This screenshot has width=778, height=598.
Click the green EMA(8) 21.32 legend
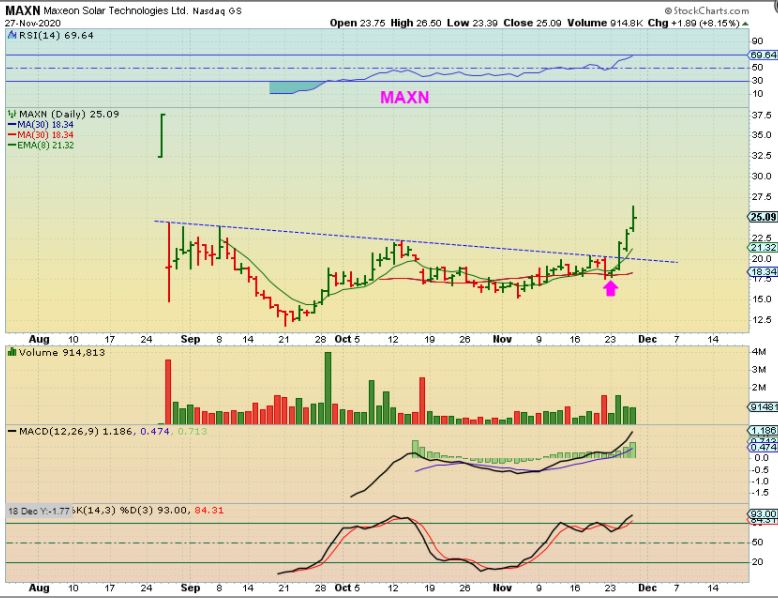tap(41, 145)
